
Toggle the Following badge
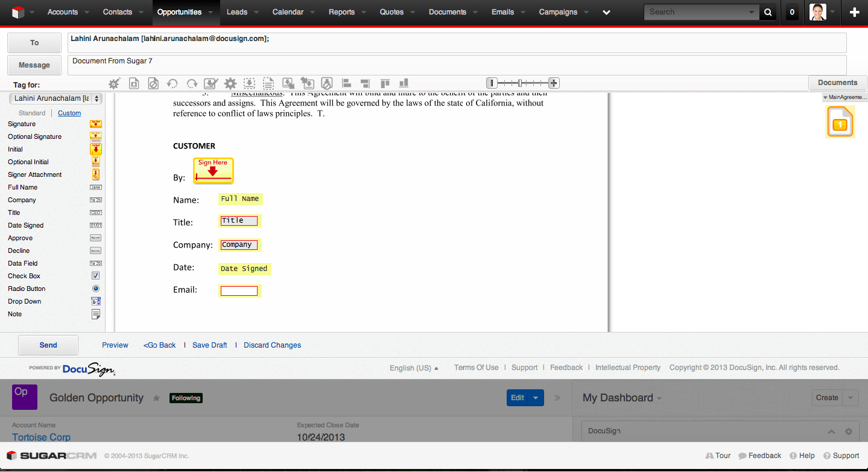[186, 398]
